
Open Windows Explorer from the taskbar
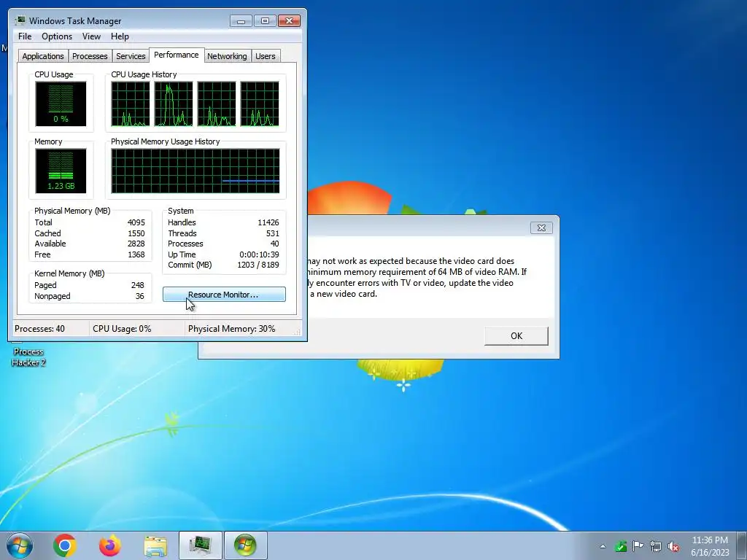click(155, 545)
